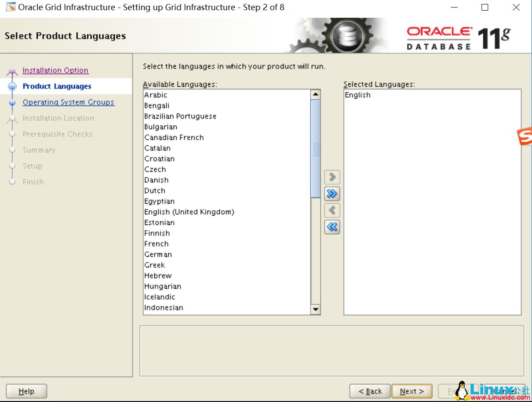Select Canadian French from the language list
Viewport: 532px width, 402px height.
tap(174, 137)
